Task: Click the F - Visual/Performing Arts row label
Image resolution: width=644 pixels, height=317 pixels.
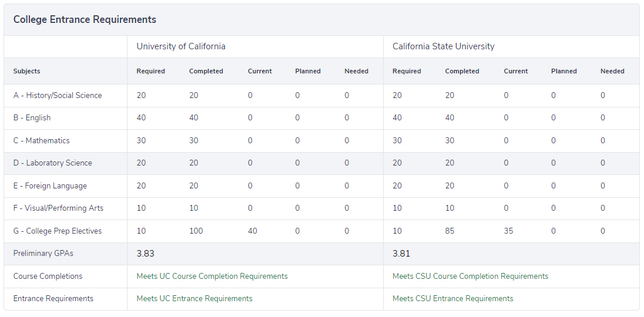Action: pyautogui.click(x=58, y=208)
